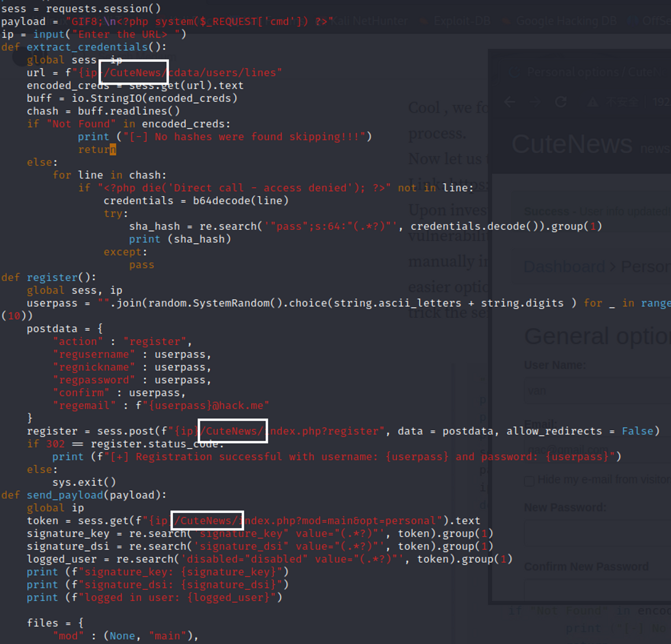Click the 'chash = buff.readlines()' line
Viewport: 671px width, 644px height.
(x=103, y=111)
